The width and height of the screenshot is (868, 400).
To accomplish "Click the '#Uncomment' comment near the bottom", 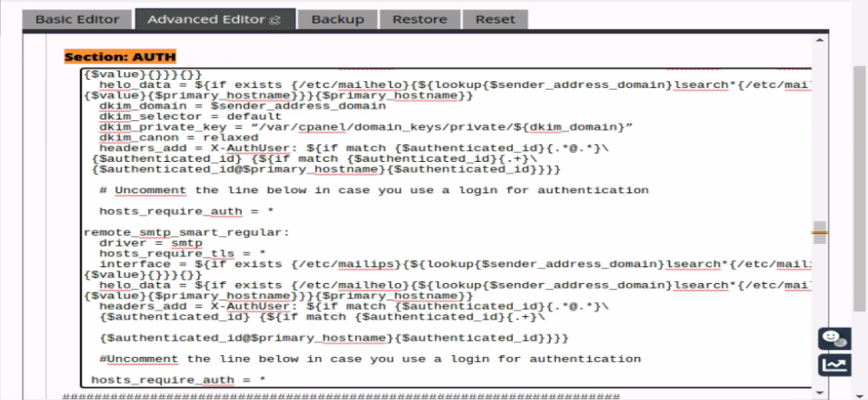I will (370, 358).
